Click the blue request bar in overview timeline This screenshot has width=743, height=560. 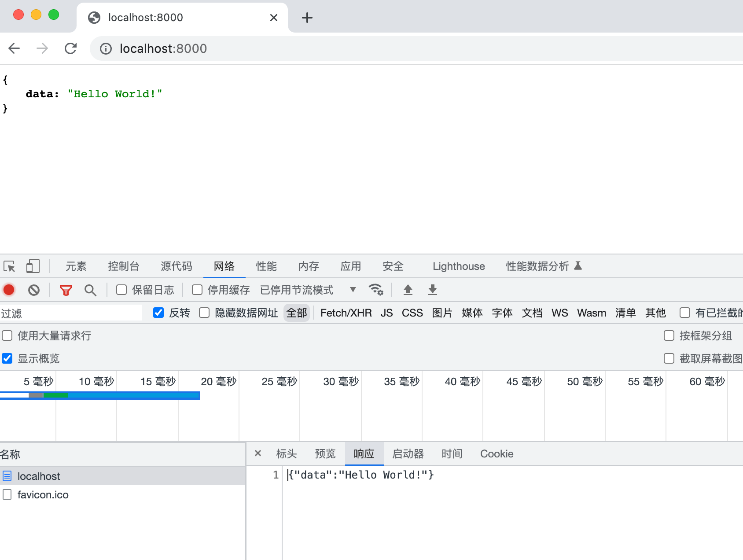100,395
